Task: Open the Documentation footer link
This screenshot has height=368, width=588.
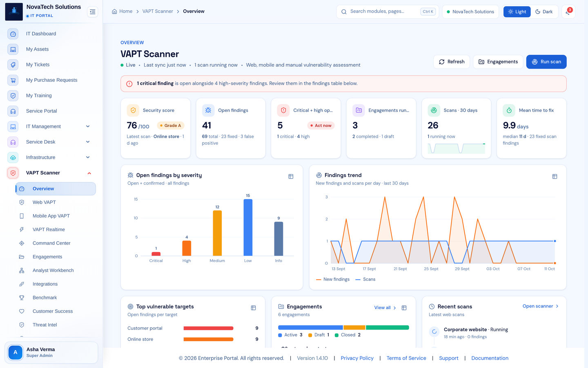Action: [490, 358]
